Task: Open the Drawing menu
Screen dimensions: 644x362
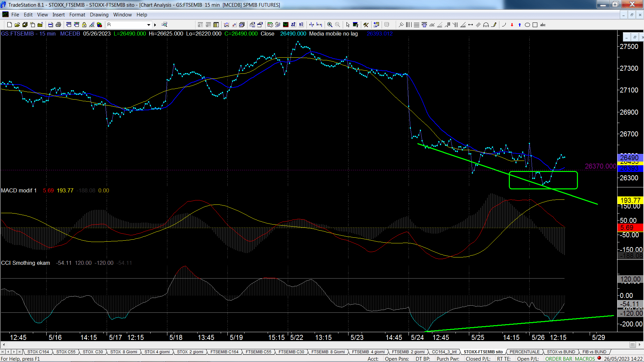Action: tap(99, 15)
